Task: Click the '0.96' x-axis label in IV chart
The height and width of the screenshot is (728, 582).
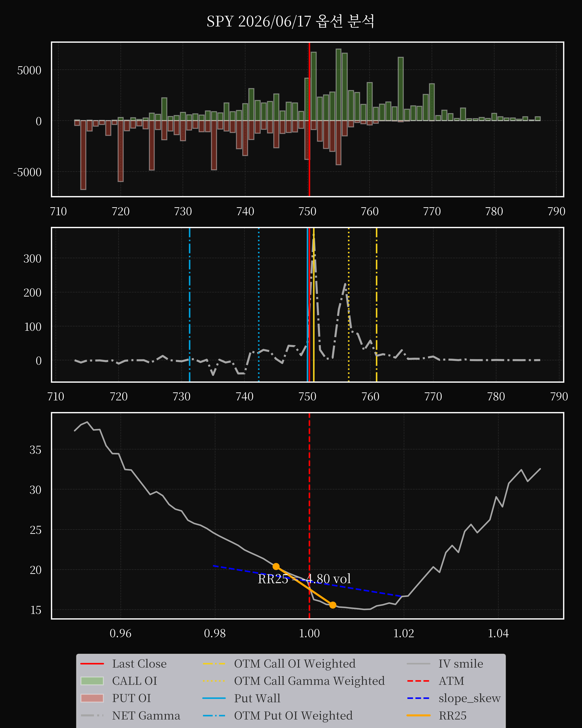Action: [x=121, y=633]
